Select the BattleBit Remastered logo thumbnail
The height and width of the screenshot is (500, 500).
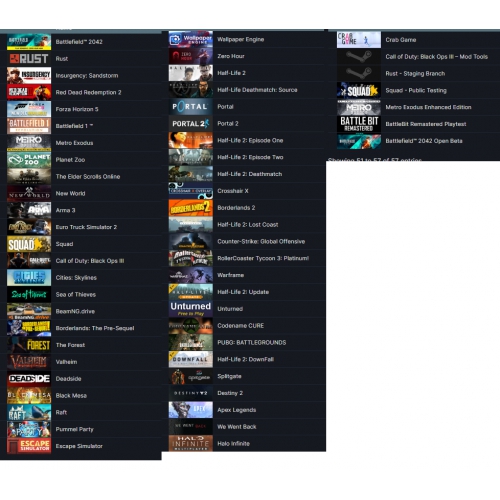(359, 124)
